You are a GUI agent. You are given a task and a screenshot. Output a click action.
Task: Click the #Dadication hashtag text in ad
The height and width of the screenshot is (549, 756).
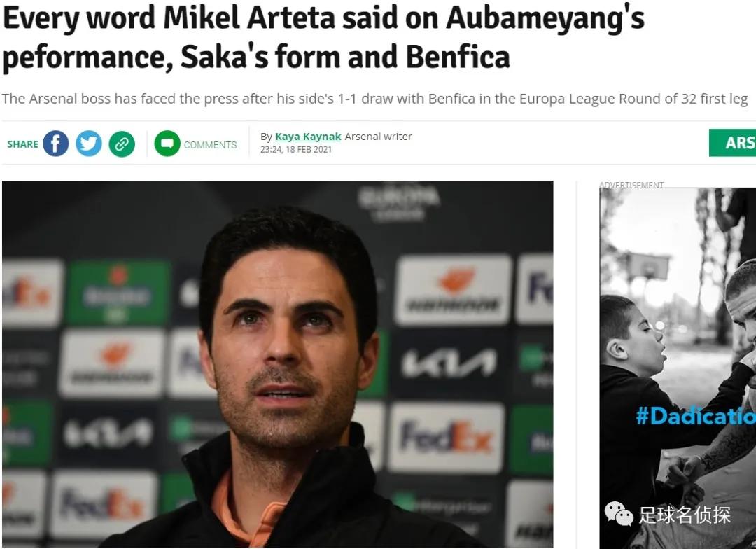[696, 416]
